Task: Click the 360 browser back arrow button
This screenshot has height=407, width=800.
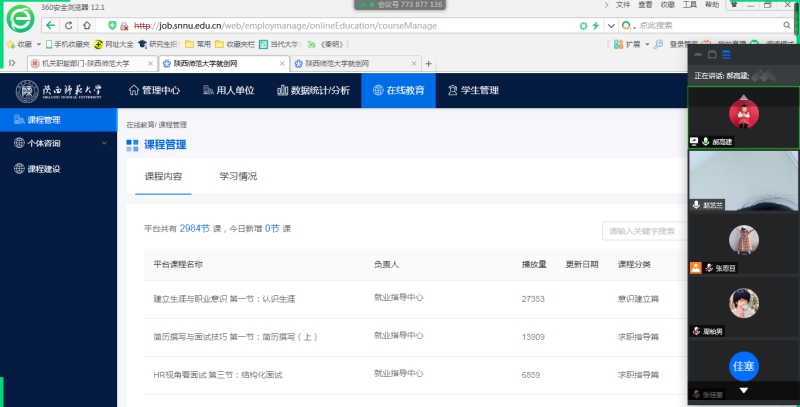Action: click(x=50, y=25)
